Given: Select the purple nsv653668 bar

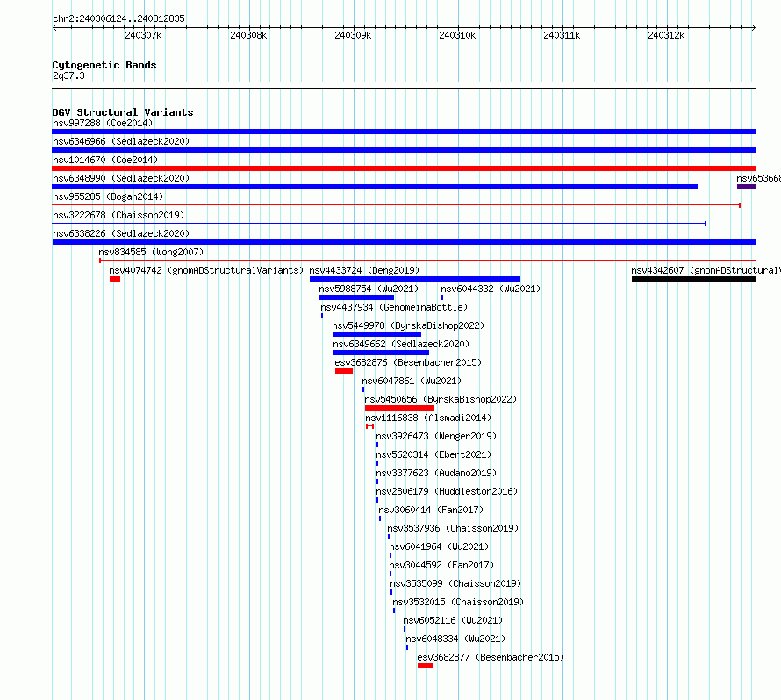Looking at the screenshot, I should click(747, 187).
